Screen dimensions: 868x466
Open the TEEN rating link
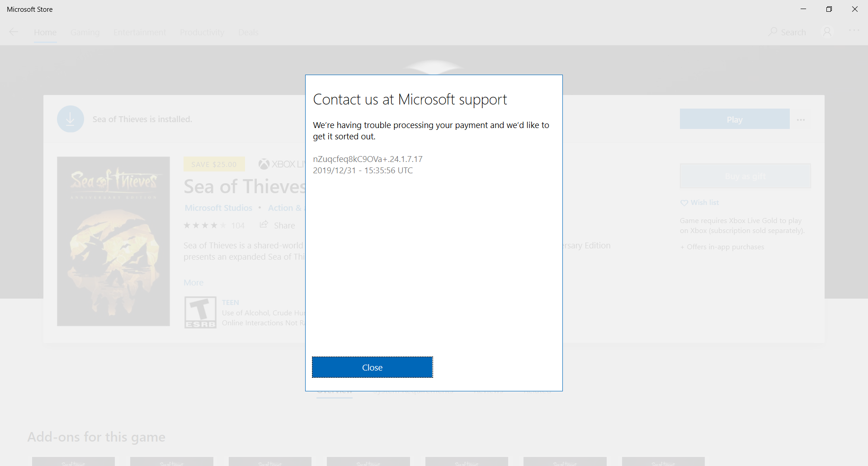tap(231, 302)
